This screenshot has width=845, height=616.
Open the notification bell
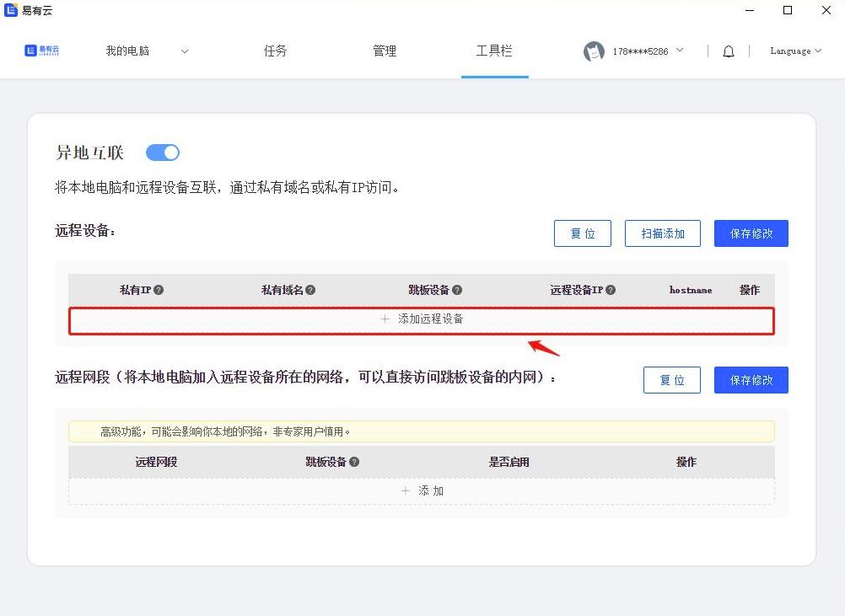[x=728, y=51]
